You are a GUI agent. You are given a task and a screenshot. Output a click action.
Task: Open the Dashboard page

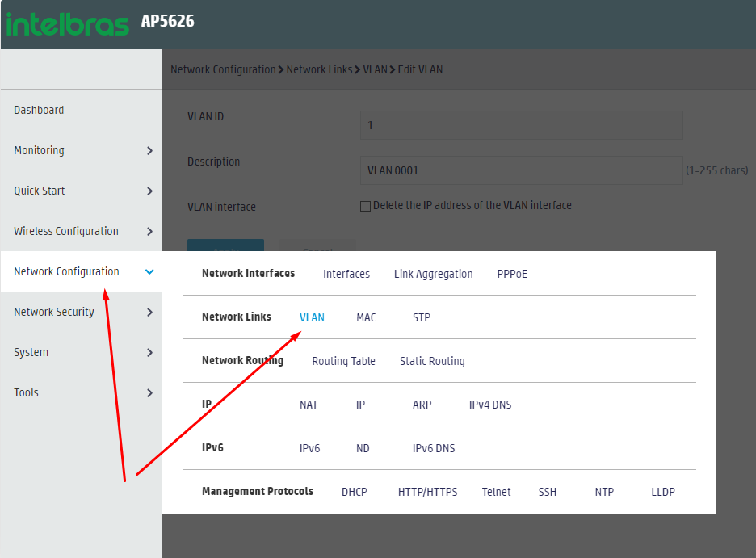pos(39,110)
